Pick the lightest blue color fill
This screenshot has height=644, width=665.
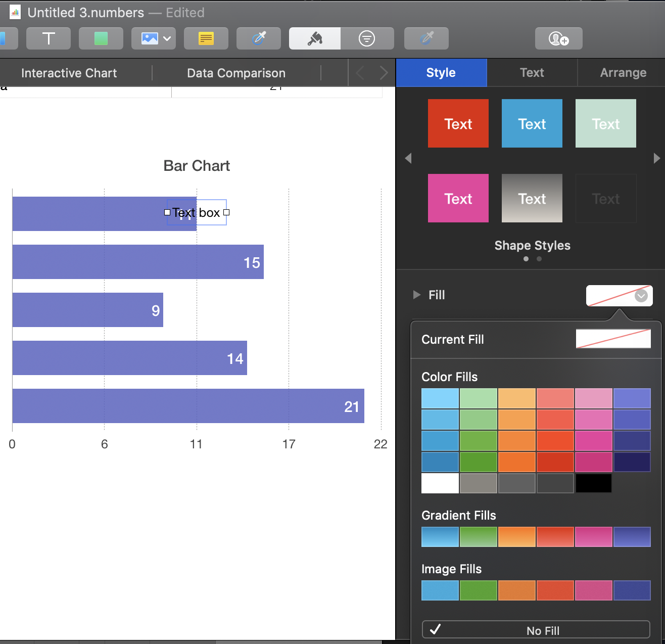pos(440,398)
